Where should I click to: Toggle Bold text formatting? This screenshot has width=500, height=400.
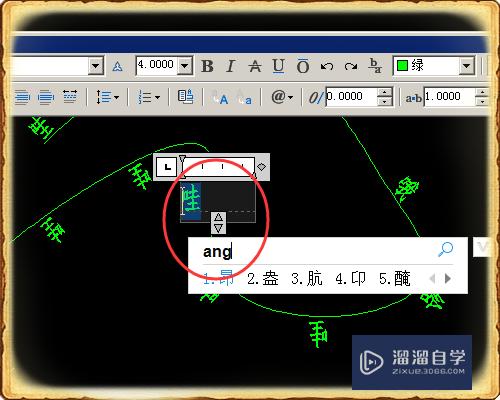(x=207, y=66)
